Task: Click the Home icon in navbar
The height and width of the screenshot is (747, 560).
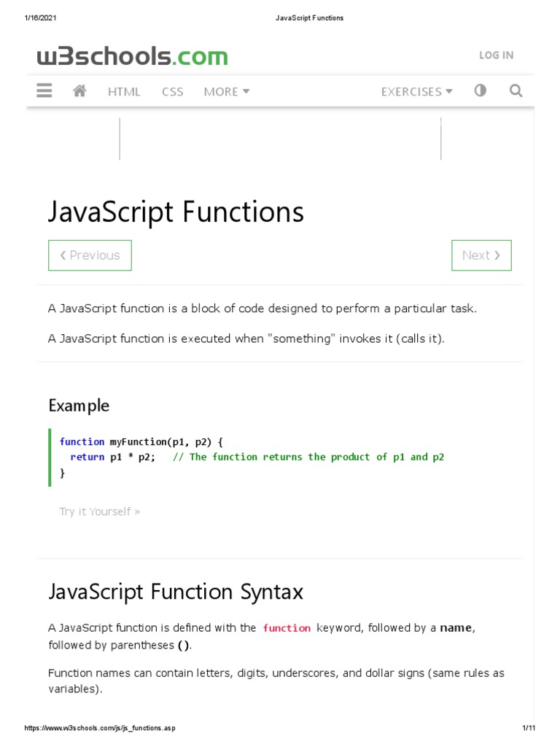Action: click(80, 90)
